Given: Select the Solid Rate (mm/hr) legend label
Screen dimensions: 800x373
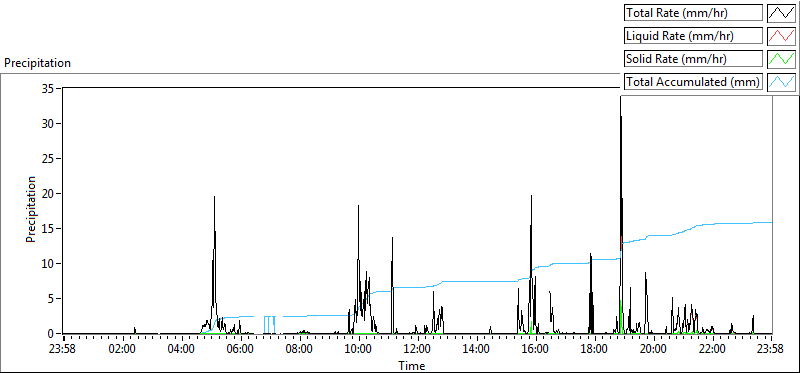Looking at the screenshot, I should 693,59.
